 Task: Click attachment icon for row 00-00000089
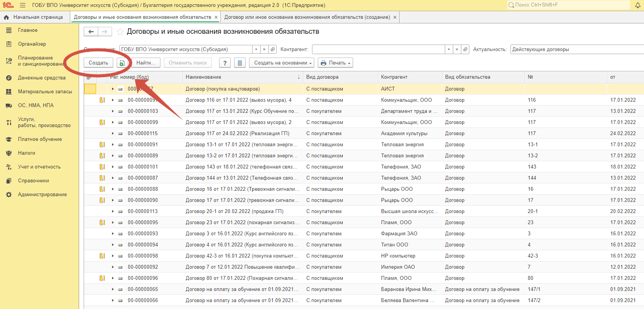click(x=102, y=156)
